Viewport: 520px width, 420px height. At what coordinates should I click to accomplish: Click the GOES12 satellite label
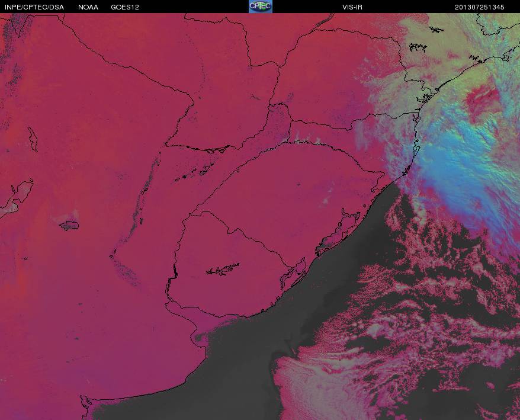click(125, 7)
